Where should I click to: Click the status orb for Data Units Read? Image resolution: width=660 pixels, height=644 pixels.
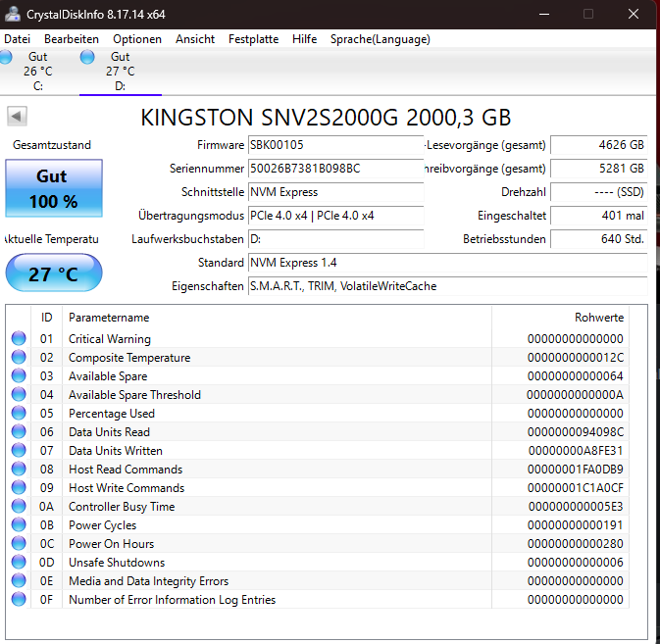click(x=19, y=431)
